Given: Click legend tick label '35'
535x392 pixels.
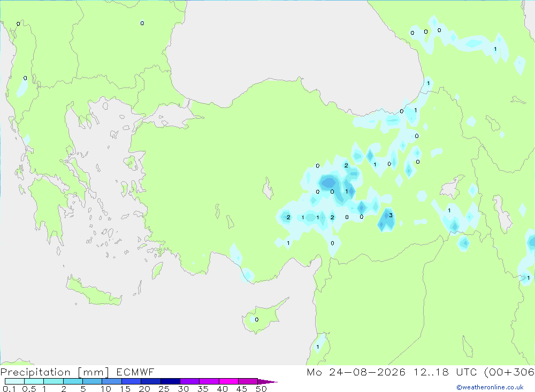Looking at the screenshot, I should [203, 389].
